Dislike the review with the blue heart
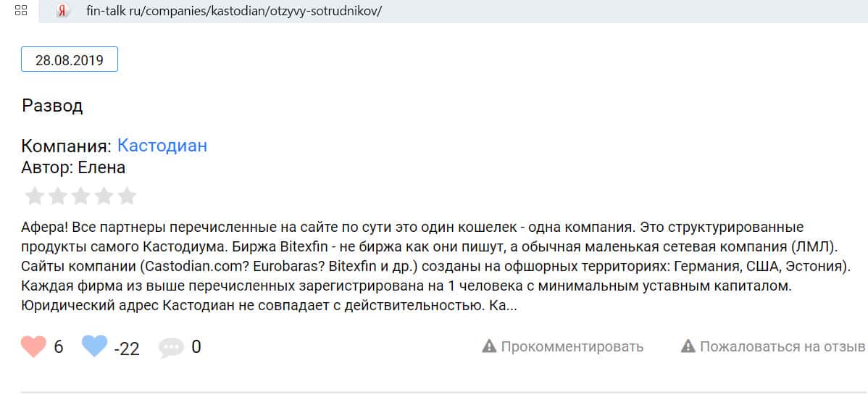Image resolution: width=868 pixels, height=400 pixels. tap(94, 347)
